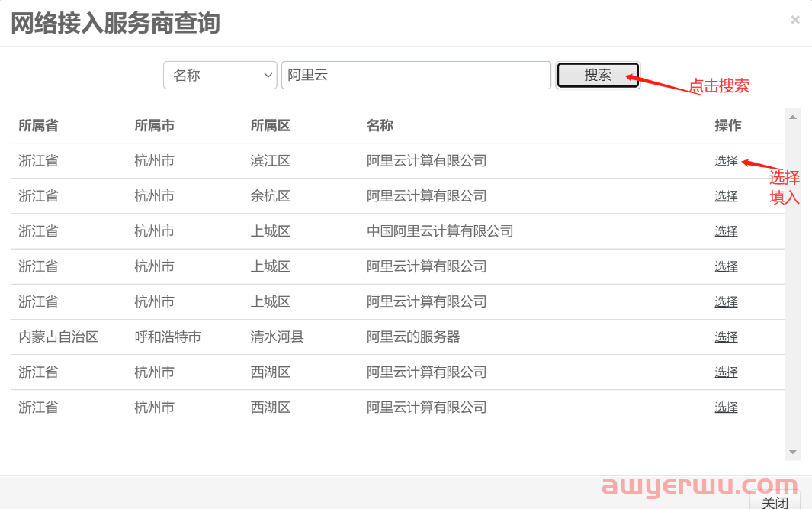Click the 操作 column header
The height and width of the screenshot is (509, 812).
tap(728, 125)
